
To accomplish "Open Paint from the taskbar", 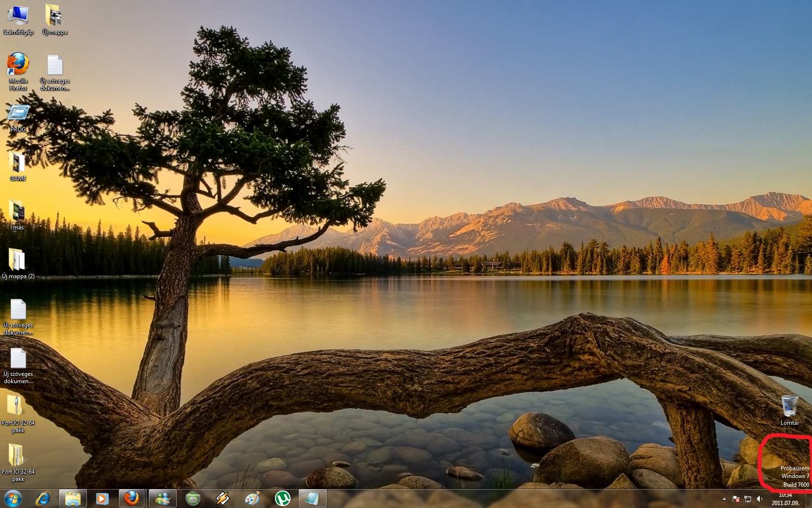I will pos(252,498).
